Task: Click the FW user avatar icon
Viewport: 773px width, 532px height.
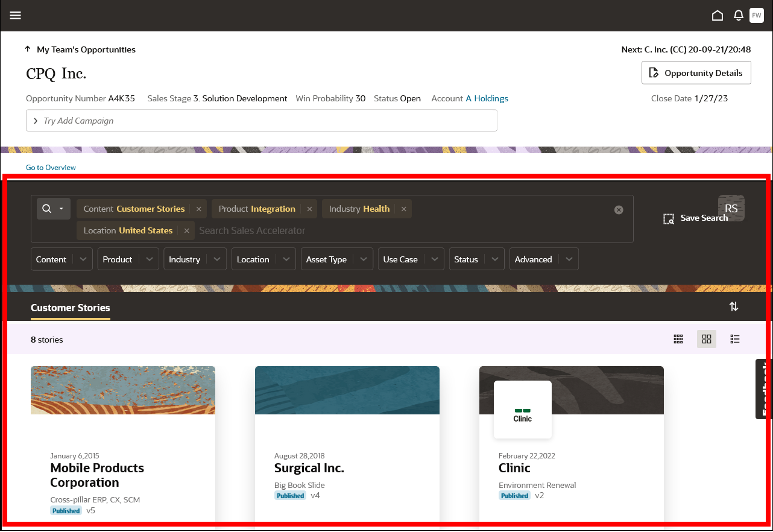Action: (757, 16)
